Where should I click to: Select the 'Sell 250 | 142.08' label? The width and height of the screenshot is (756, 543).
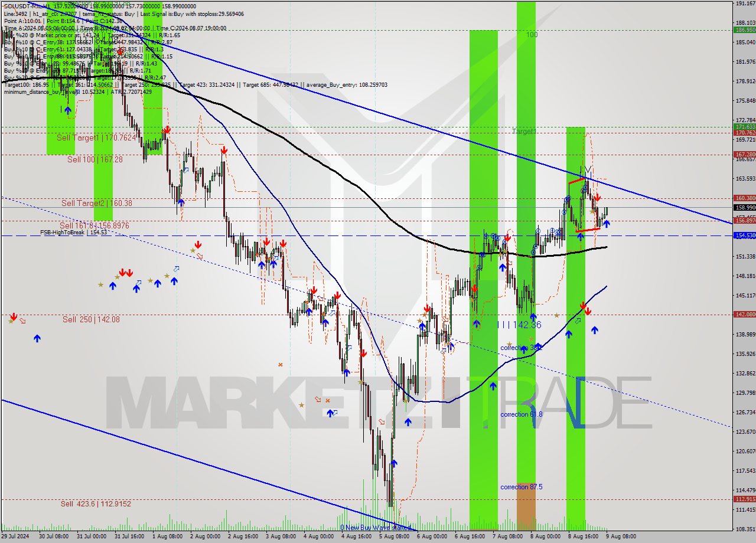tap(91, 319)
